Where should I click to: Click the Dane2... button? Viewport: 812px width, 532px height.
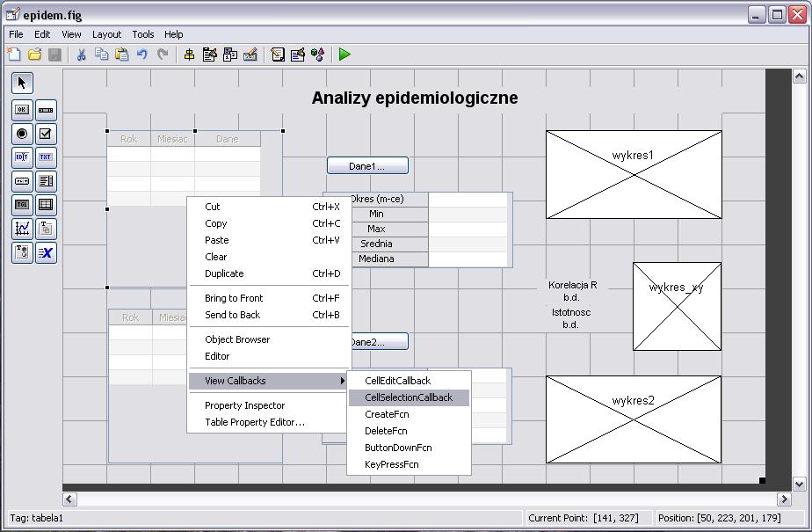click(380, 342)
